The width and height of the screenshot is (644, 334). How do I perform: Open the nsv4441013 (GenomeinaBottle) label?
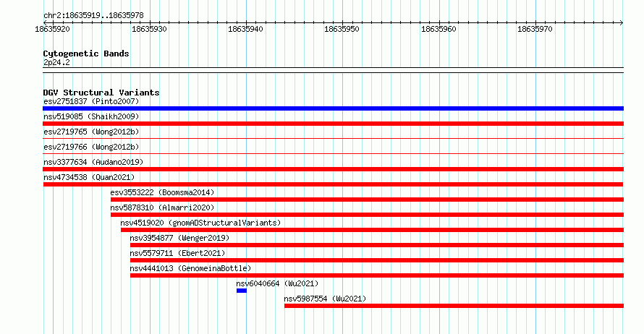(190, 268)
